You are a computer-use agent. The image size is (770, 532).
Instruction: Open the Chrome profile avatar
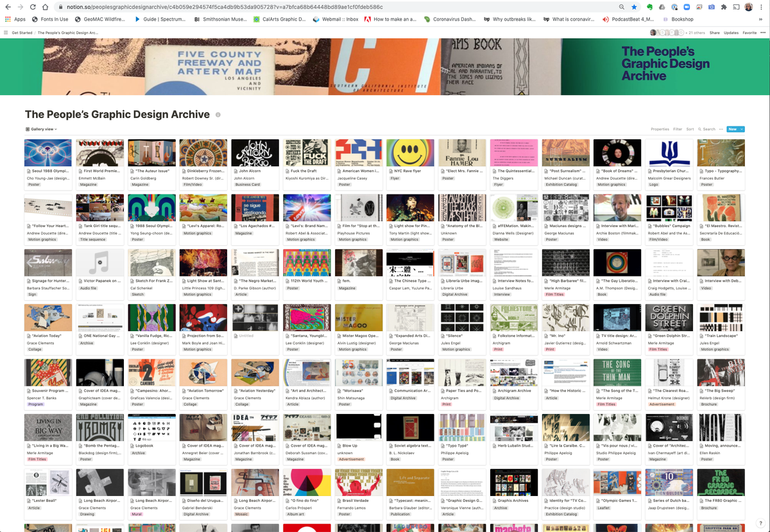click(x=748, y=6)
